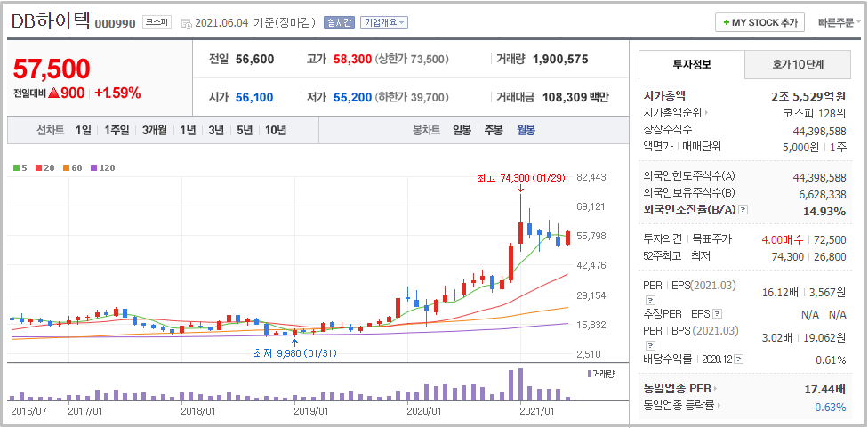
Task: Click the 시가총액 2조 5,529억원 value
Action: pyautogui.click(x=808, y=96)
